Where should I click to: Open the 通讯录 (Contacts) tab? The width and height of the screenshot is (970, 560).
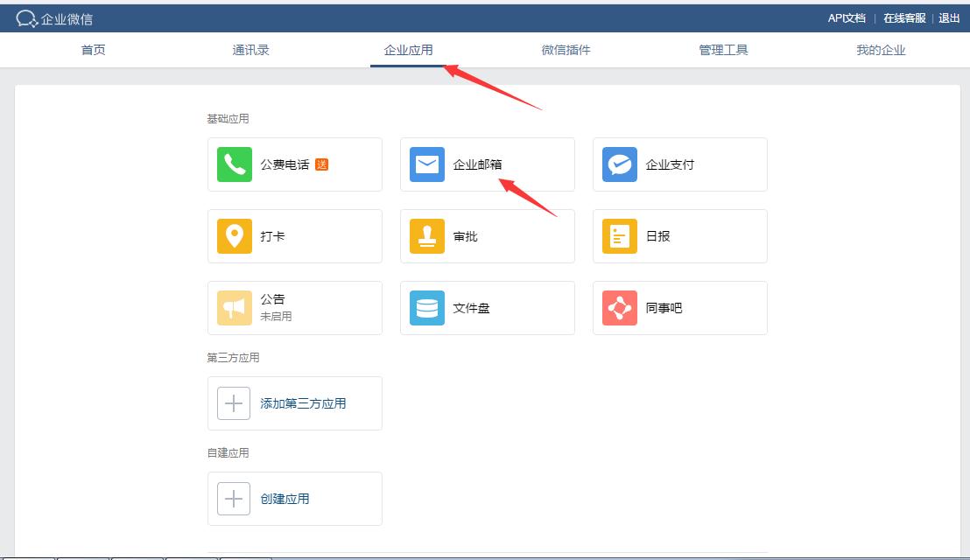click(250, 50)
